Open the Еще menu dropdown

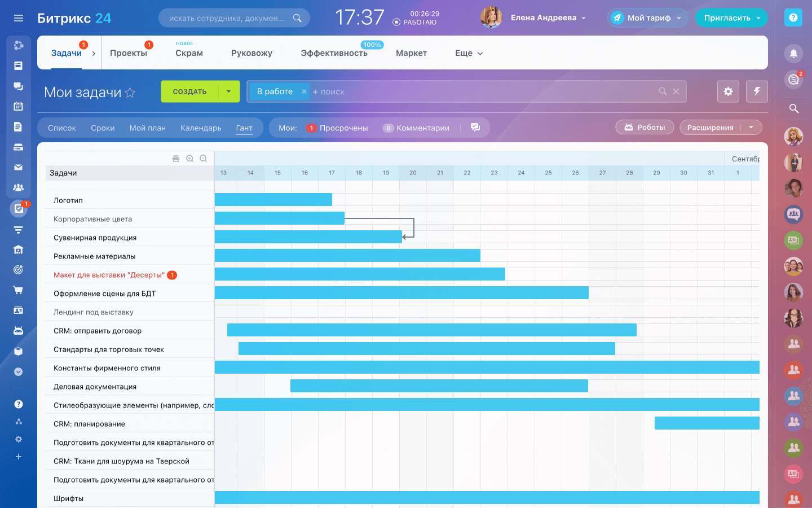[x=469, y=53]
